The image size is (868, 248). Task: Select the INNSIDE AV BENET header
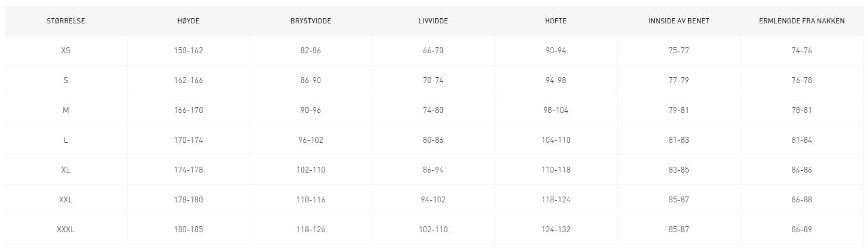pos(679,21)
